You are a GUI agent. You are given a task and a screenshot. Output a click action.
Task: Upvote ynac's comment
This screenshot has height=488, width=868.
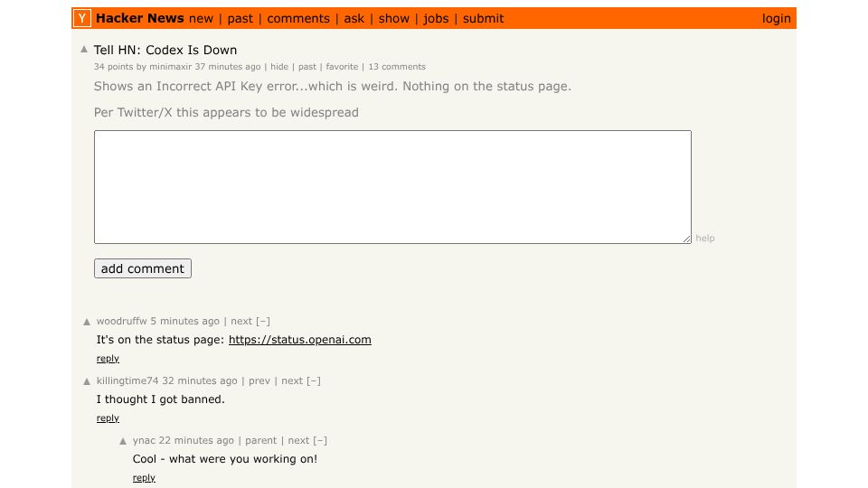(x=123, y=441)
